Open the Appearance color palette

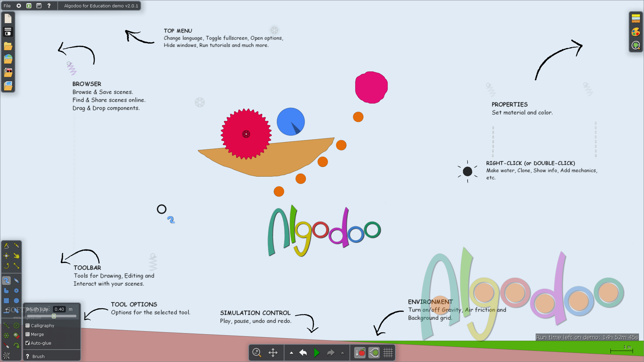pyautogui.click(x=636, y=32)
